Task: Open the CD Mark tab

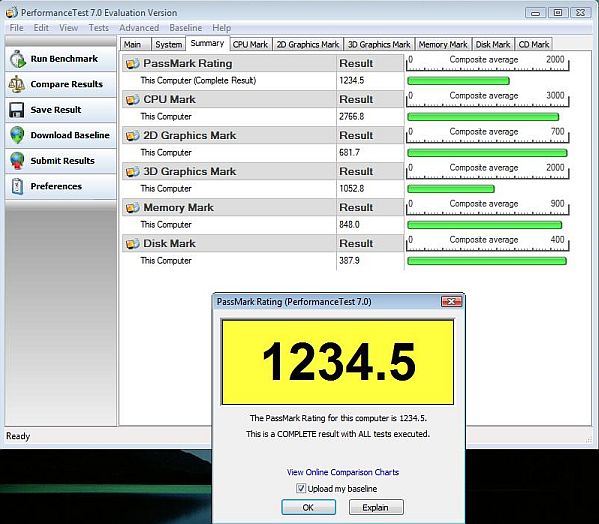Action: point(534,45)
